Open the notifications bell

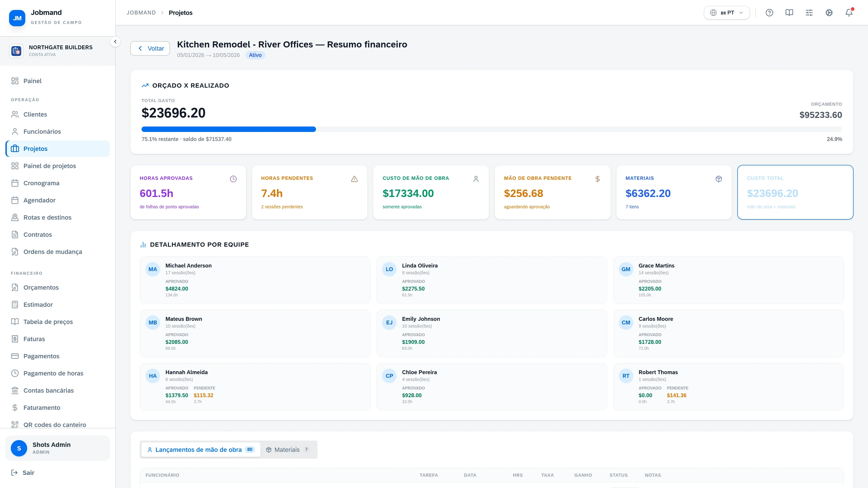[849, 13]
